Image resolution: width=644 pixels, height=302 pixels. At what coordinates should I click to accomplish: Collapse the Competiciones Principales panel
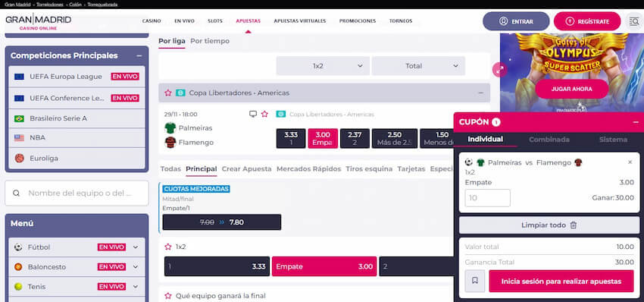139,55
